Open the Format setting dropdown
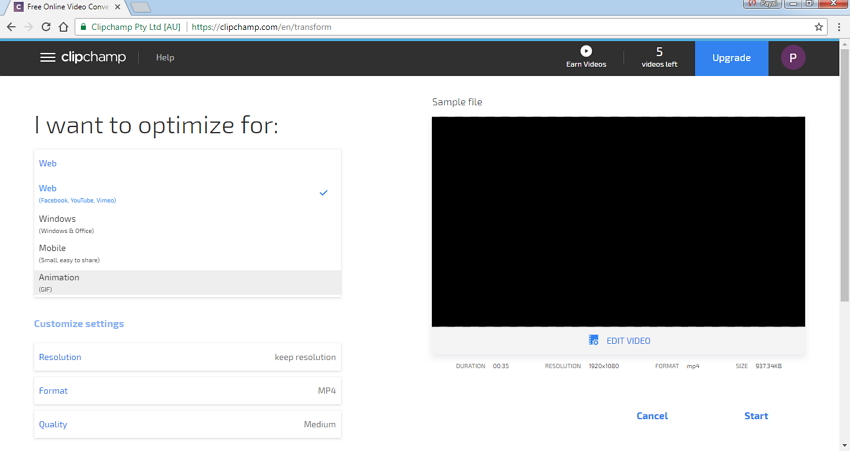This screenshot has width=850, height=451. 187,391
